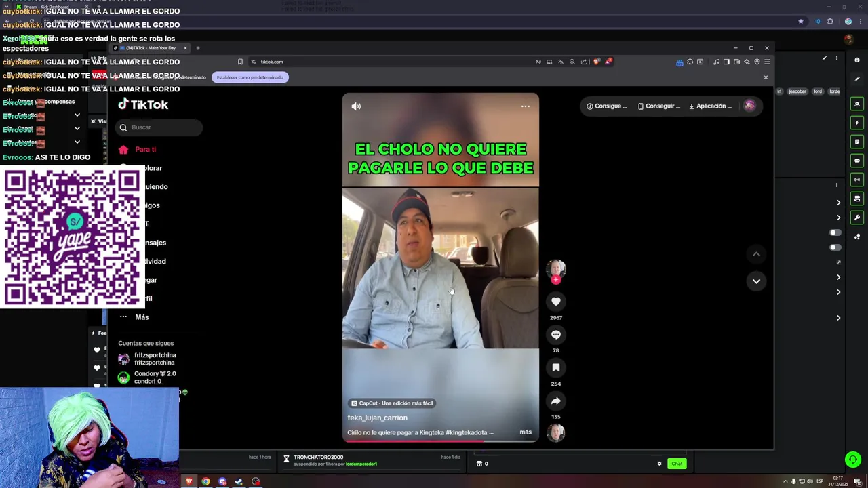The height and width of the screenshot is (488, 868).
Task: Click the broadcast signal icon in Kick sidebar
Action: coord(857,180)
